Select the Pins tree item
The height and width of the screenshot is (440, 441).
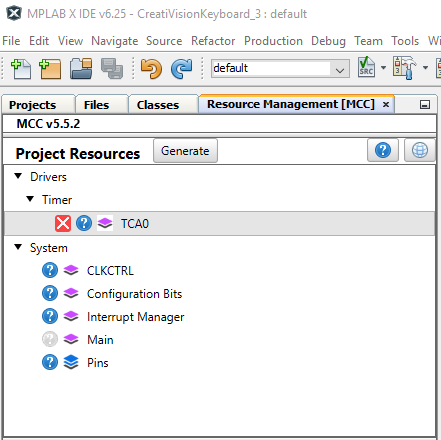pos(98,363)
